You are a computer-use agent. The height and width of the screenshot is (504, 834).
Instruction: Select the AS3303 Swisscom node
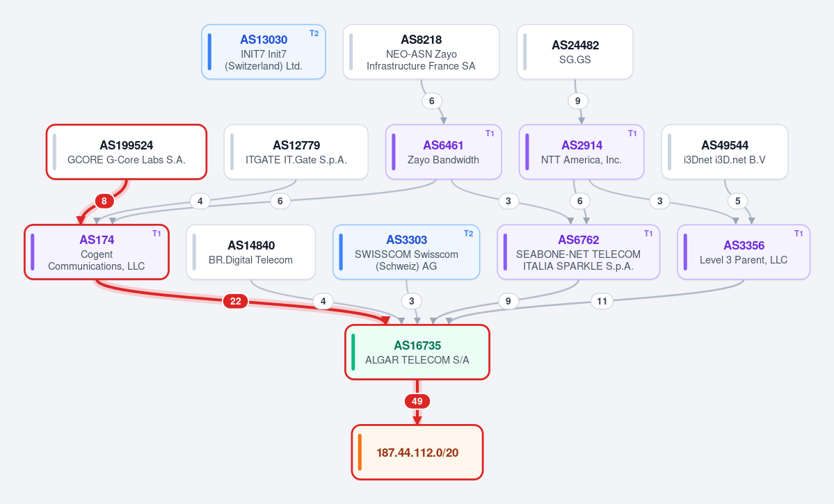(x=406, y=252)
